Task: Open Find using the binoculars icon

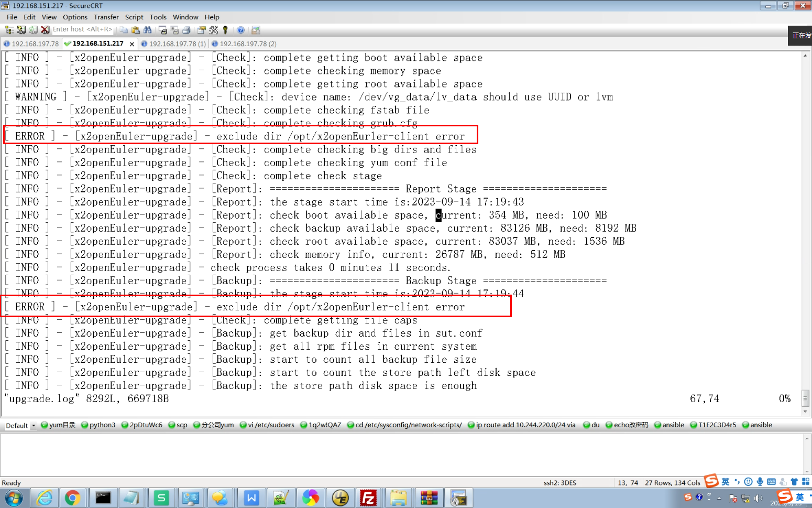Action: coord(147,30)
